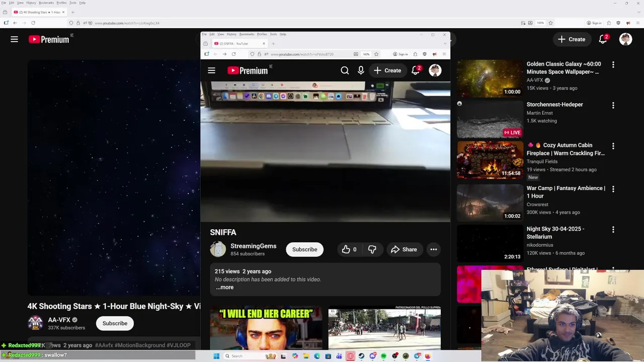Go forward in the inner browser window
This screenshot has width=644, height=362.
point(224,54)
